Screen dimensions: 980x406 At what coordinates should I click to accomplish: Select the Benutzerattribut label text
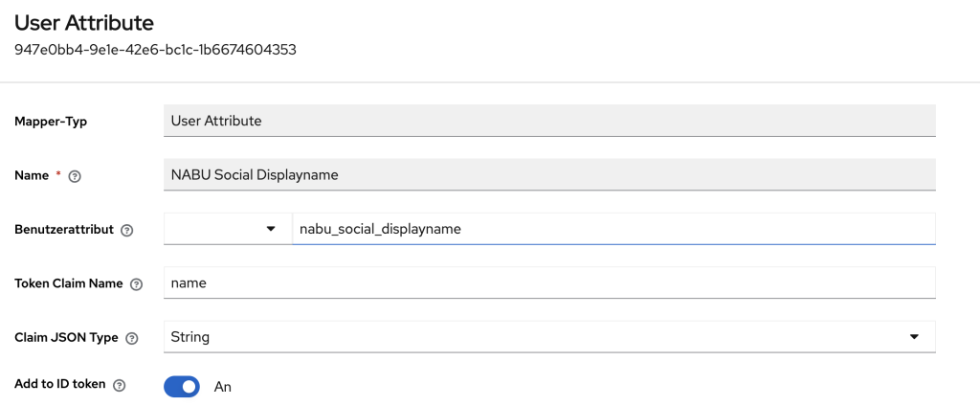[64, 230]
